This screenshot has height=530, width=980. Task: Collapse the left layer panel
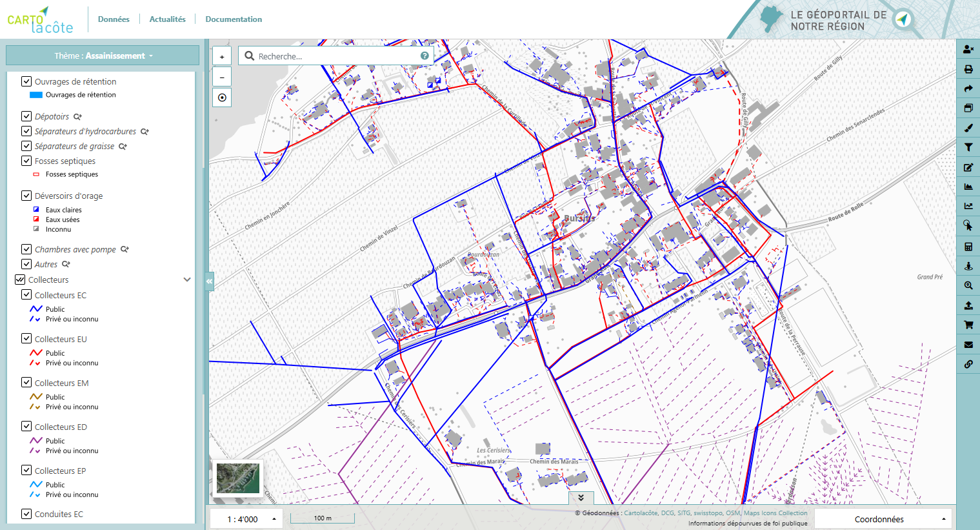click(x=209, y=281)
